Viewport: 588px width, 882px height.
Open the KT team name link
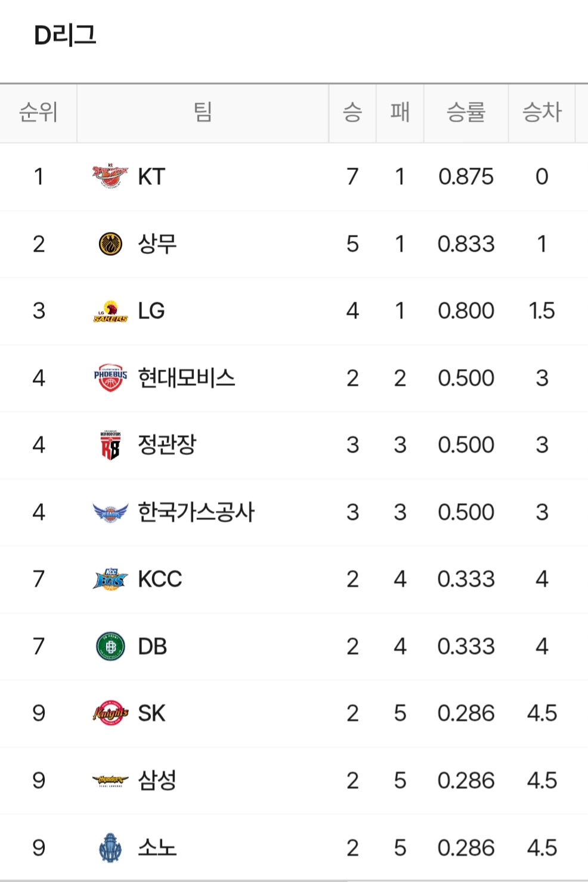151,177
